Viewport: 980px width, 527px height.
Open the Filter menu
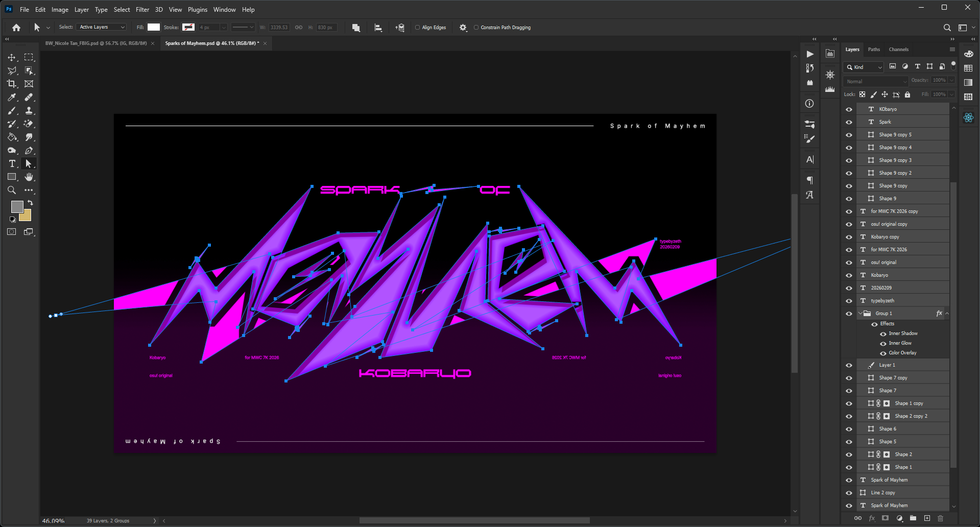click(142, 9)
